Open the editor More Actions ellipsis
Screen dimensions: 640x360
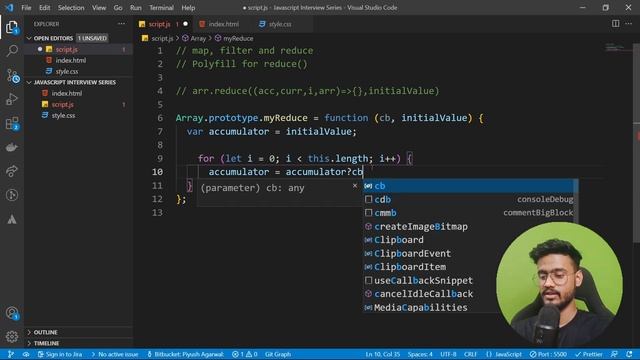point(629,24)
